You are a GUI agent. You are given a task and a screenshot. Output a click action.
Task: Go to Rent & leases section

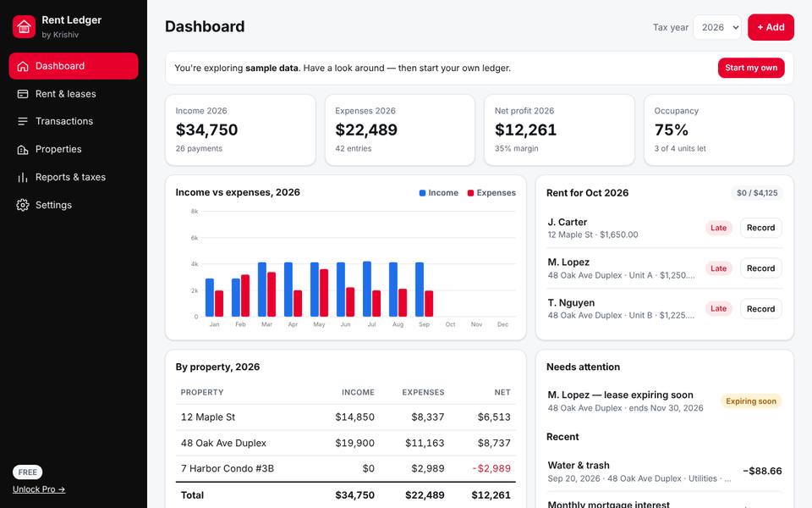[x=74, y=94]
